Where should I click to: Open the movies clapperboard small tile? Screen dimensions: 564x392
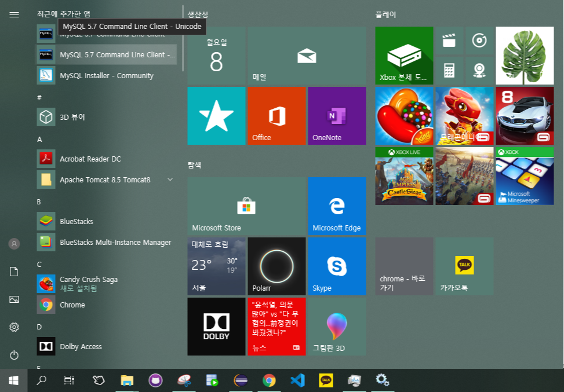click(x=449, y=40)
